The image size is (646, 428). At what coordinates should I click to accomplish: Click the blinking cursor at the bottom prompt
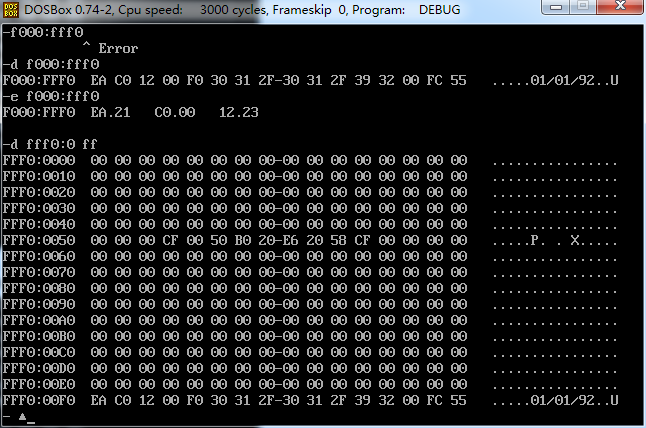pos(31,423)
